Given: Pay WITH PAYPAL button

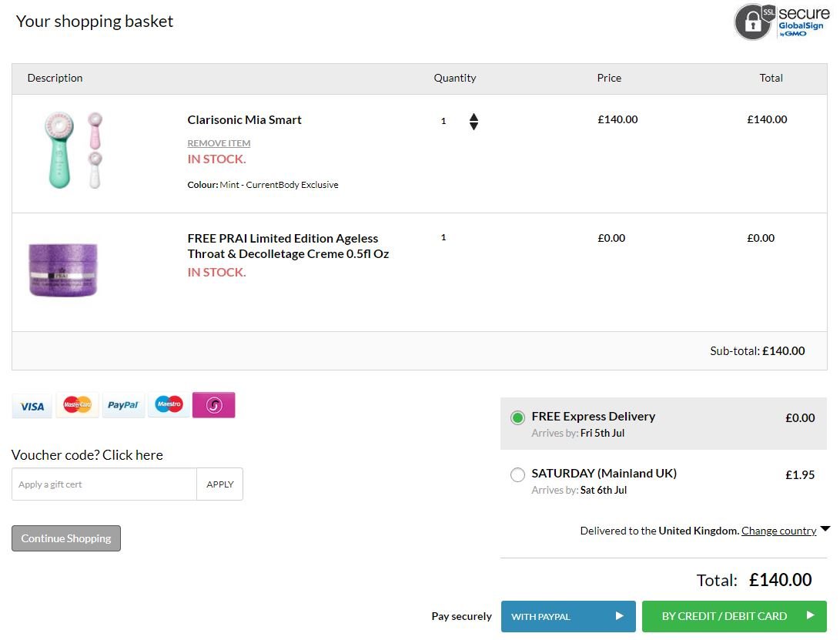Looking at the screenshot, I should (568, 616).
